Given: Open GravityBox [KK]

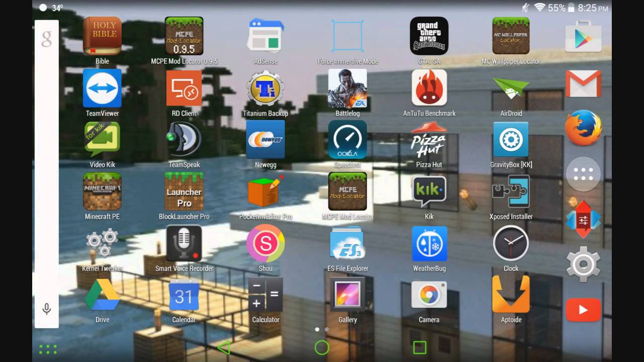Looking at the screenshot, I should [511, 139].
